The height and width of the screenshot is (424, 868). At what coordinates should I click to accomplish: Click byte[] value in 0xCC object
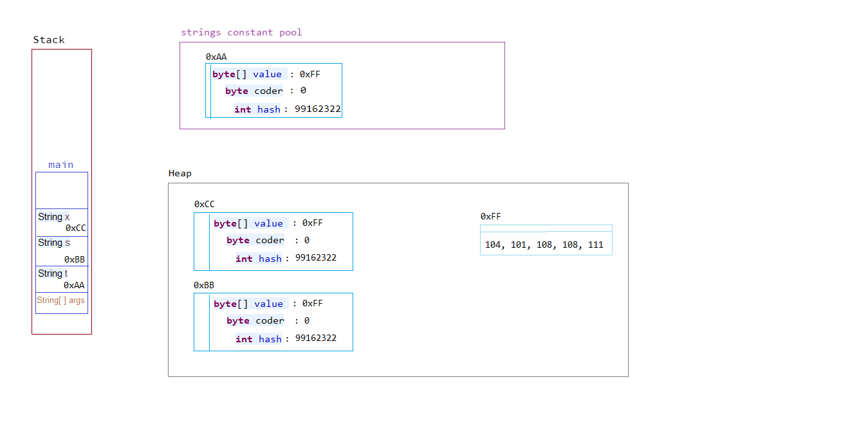pyautogui.click(x=248, y=223)
